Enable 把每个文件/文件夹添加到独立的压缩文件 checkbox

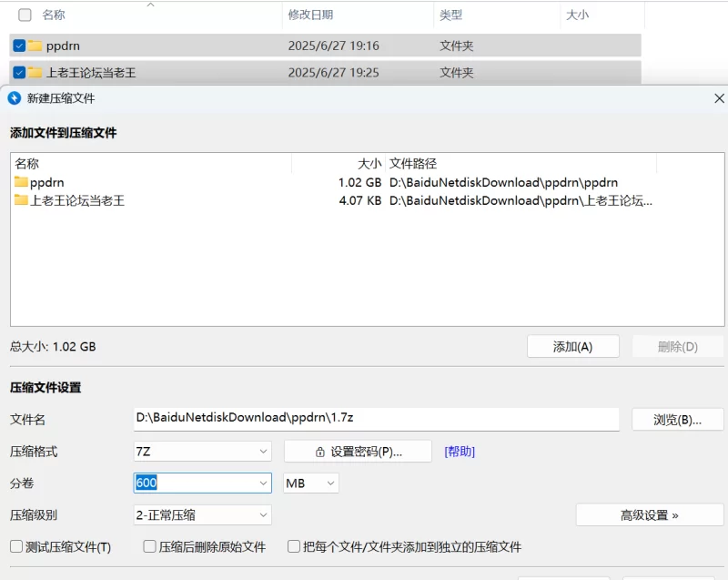(x=294, y=547)
